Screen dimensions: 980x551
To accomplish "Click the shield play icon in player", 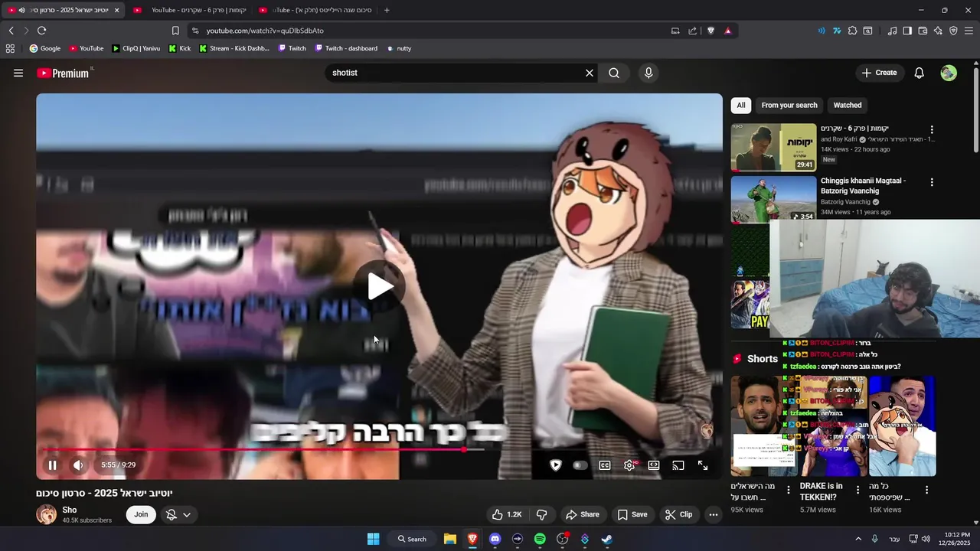I will 556,465.
